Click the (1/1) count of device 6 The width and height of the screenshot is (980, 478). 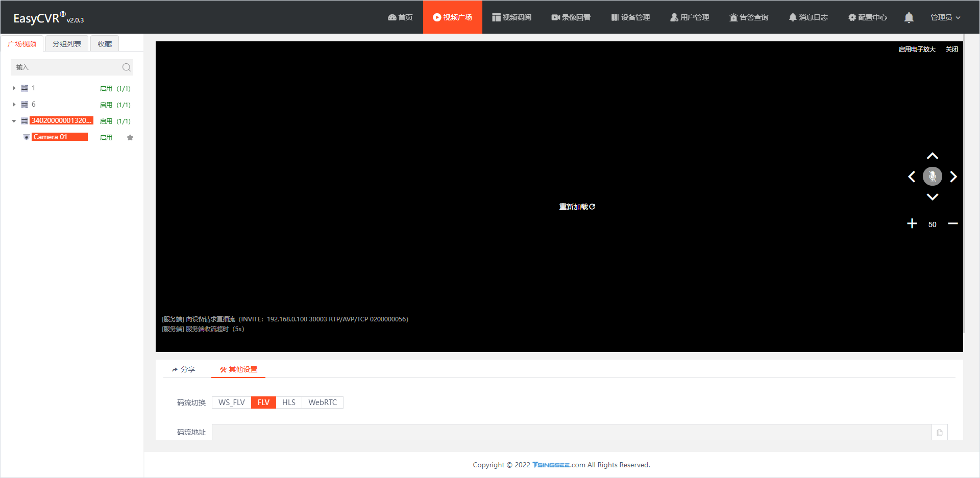coord(124,105)
